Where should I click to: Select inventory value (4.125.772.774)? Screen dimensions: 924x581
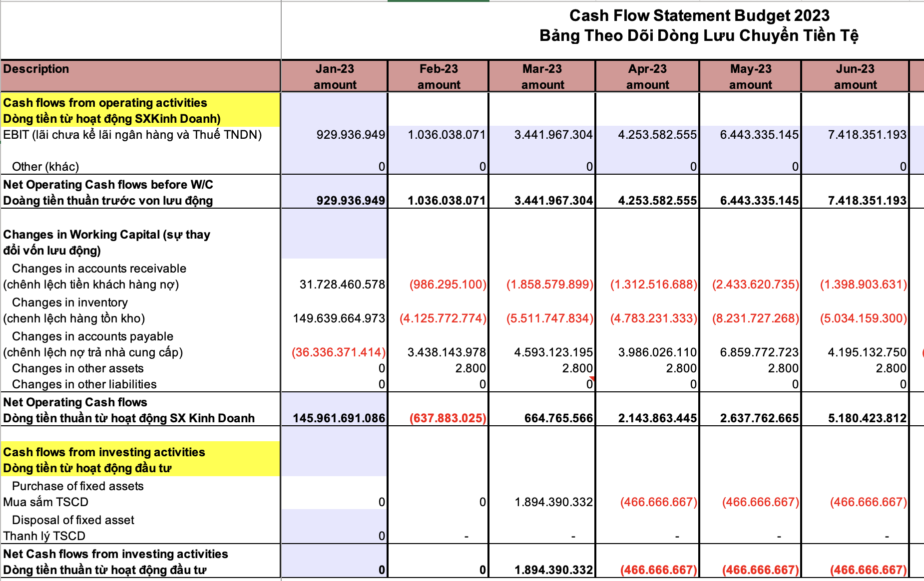click(x=443, y=318)
